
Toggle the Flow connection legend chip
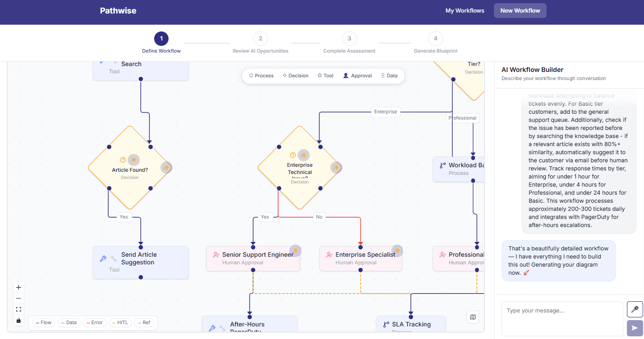[43, 322]
